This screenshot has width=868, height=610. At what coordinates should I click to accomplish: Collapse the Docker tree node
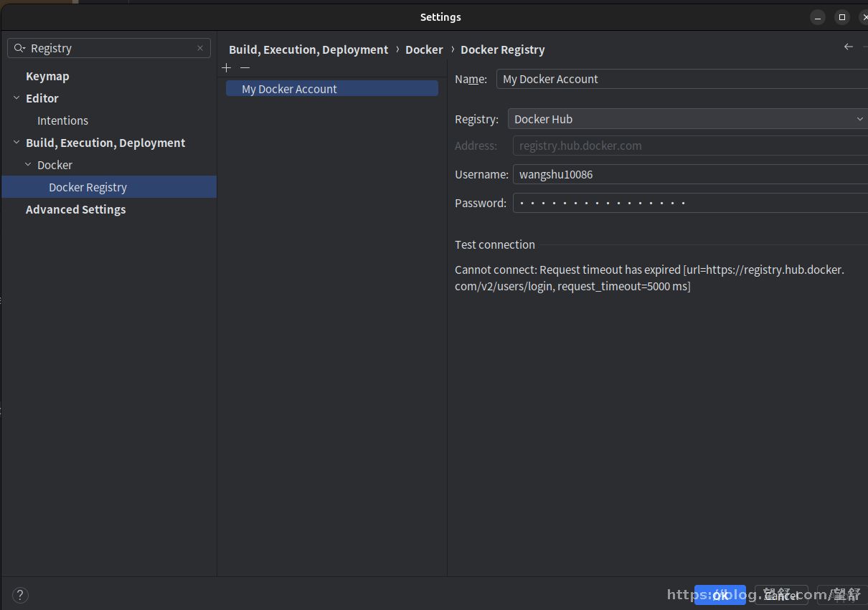[28, 165]
